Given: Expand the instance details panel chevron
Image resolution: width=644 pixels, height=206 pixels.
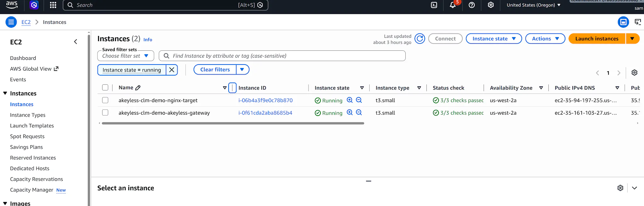Looking at the screenshot, I should [635, 188].
